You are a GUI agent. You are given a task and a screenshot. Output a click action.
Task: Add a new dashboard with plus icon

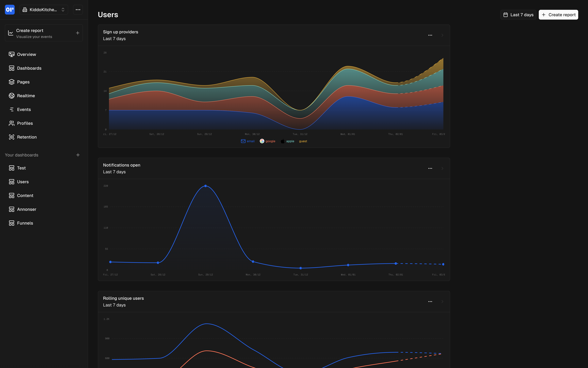tap(78, 155)
